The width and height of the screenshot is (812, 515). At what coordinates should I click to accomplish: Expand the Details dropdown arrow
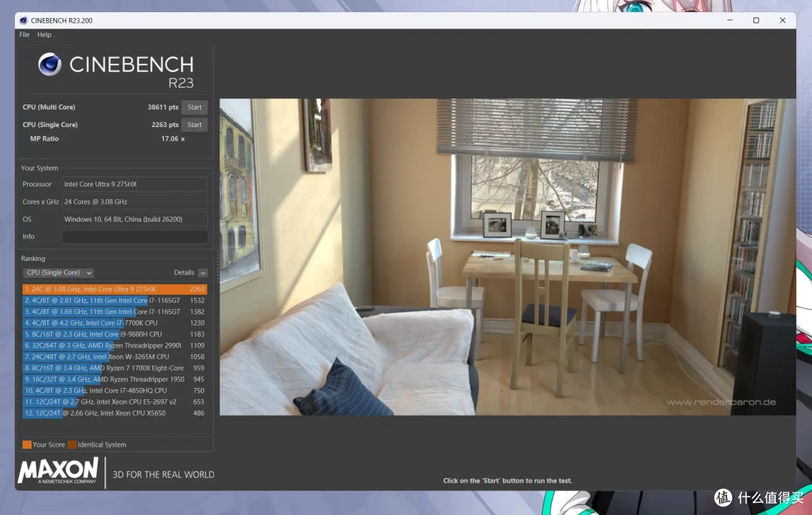(x=203, y=273)
